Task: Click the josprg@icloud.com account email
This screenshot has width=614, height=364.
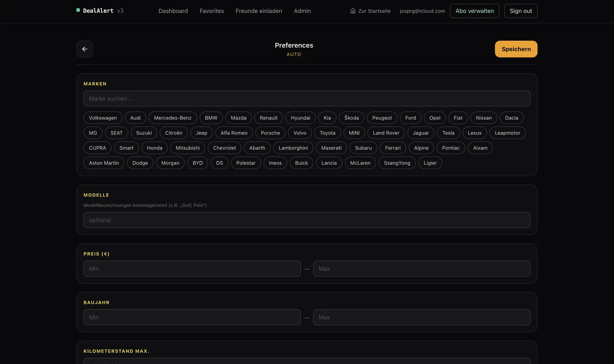Action: pos(422,11)
